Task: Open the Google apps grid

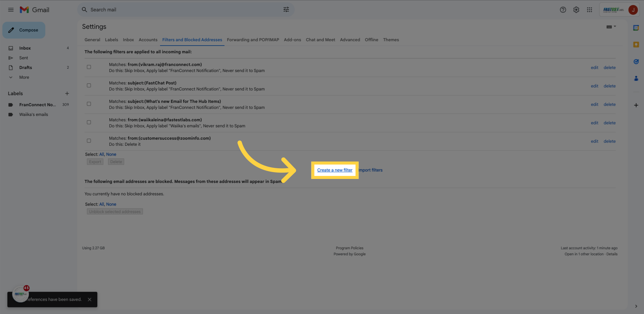Action: 589,10
